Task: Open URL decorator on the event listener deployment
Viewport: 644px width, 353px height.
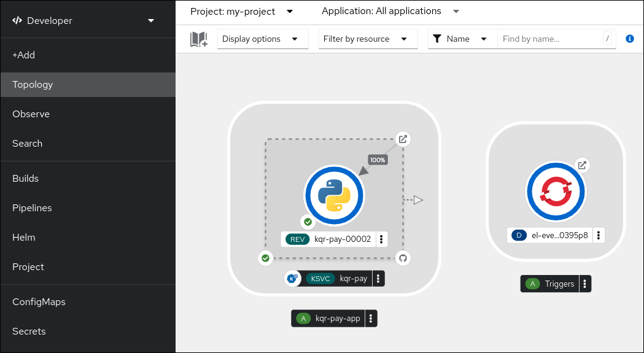Action: pyautogui.click(x=582, y=165)
